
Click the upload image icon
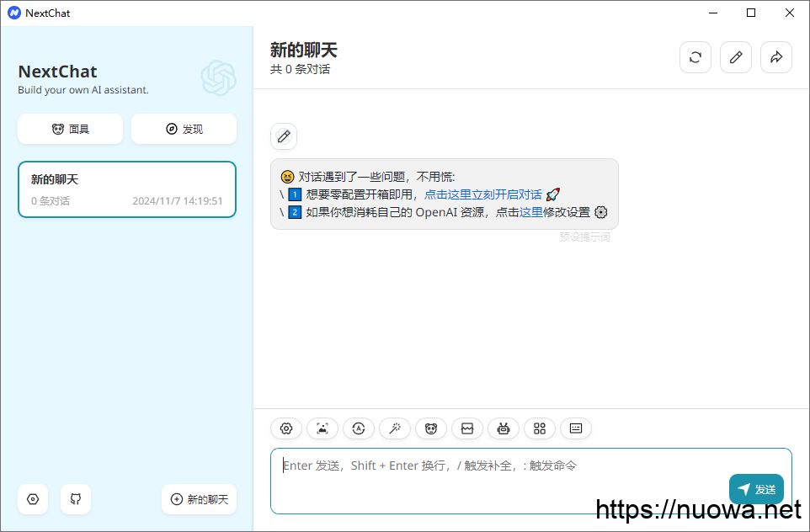(322, 428)
